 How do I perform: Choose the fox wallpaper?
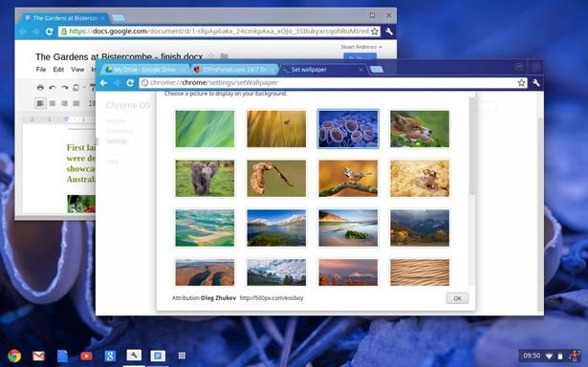[420, 129]
